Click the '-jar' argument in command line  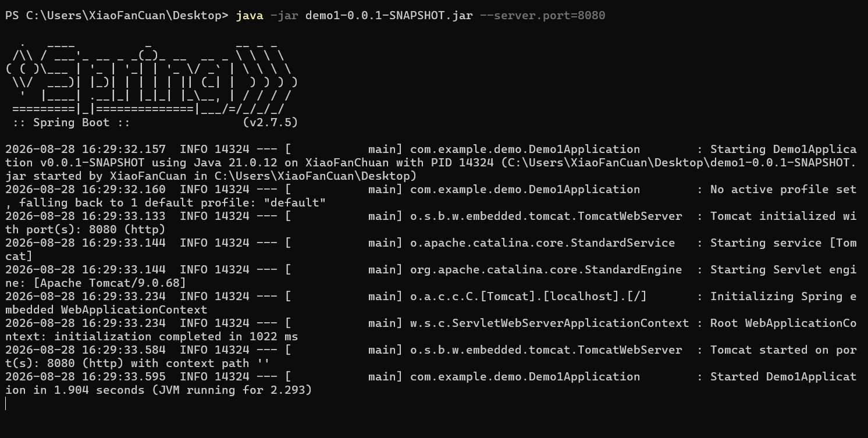coord(284,16)
